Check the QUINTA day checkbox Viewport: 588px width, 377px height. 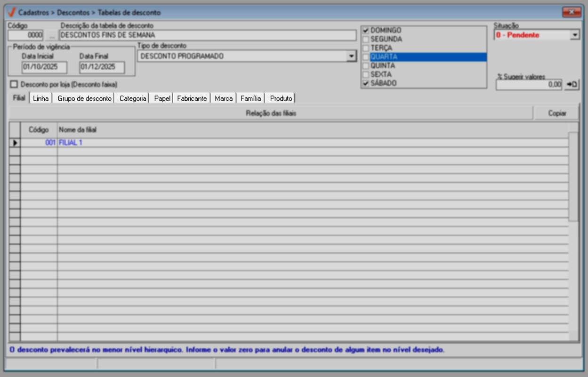365,66
